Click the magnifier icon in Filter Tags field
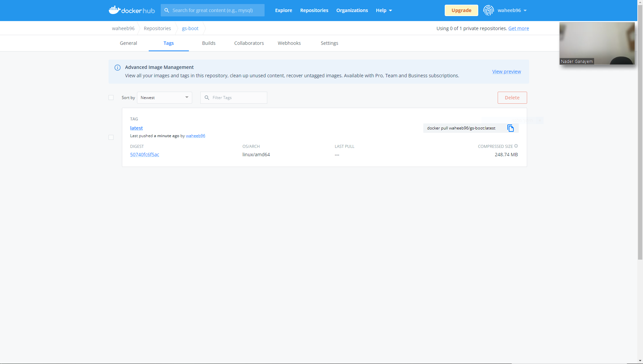643x364 pixels. pyautogui.click(x=208, y=97)
